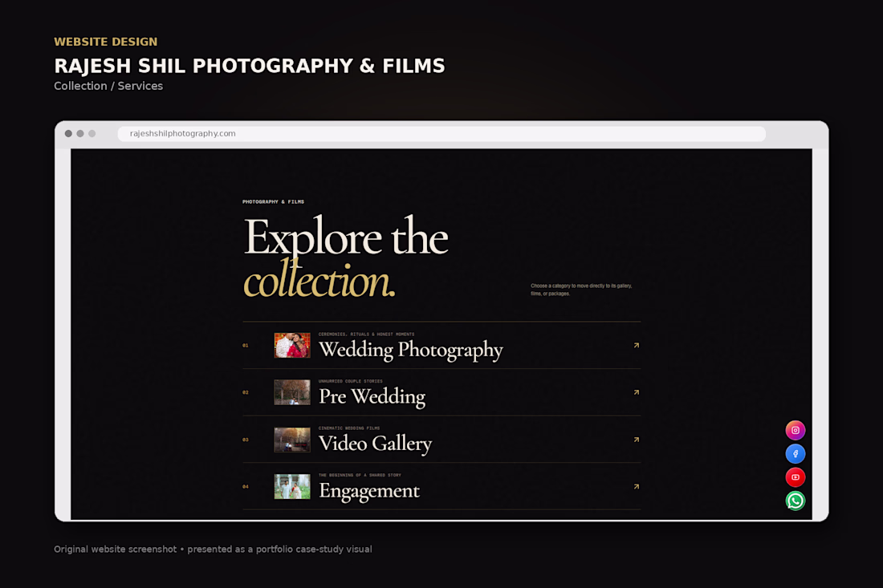Select the Wedding Photography thumbnail image
Viewport: 883px width, 588px height.
292,346
